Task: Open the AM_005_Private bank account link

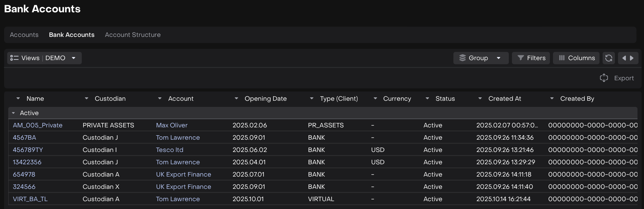Action: (38, 125)
